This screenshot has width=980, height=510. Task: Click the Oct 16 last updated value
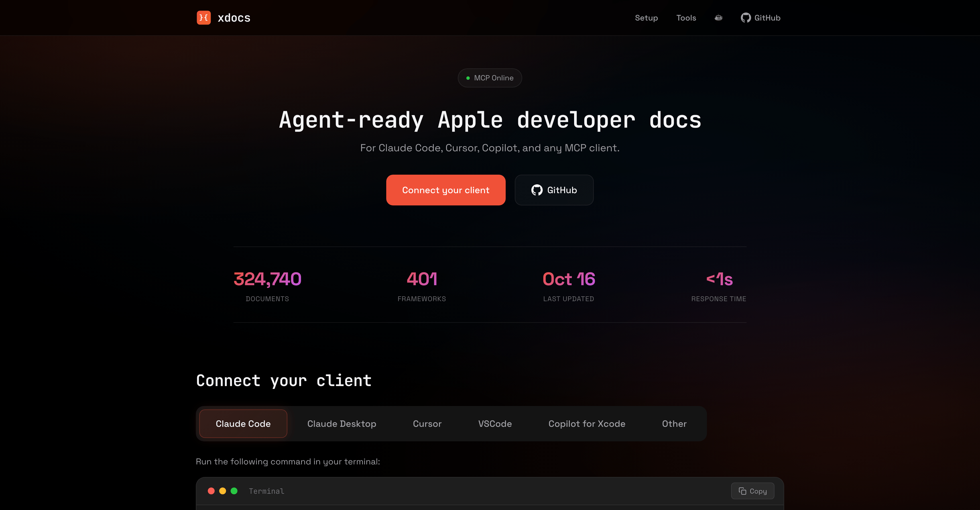(569, 279)
